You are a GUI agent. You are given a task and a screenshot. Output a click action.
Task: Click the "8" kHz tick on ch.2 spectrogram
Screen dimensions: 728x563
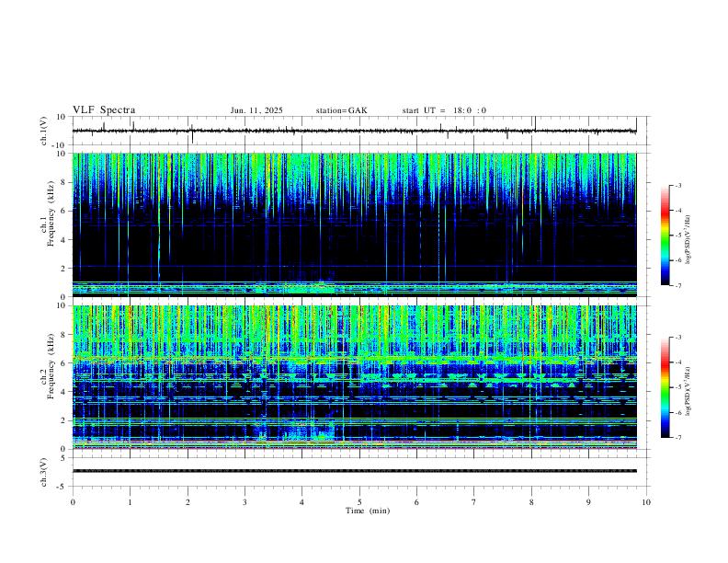coord(63,335)
